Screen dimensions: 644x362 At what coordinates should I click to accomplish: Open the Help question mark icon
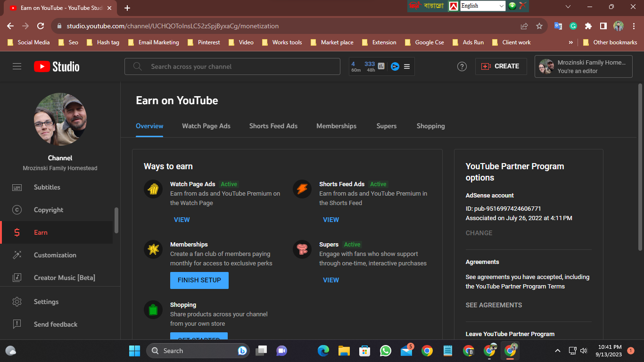[462, 66]
